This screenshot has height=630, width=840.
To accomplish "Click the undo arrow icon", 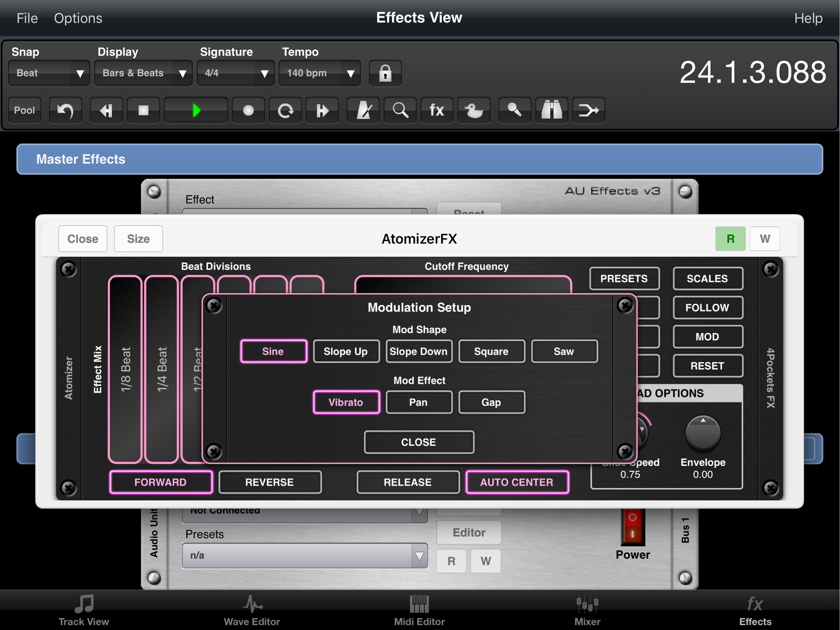I will pos(65,110).
